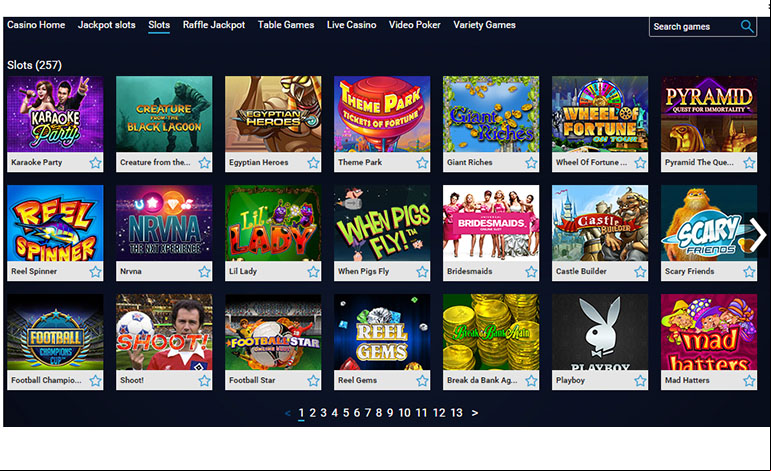Favorite Pyramid The Quest star icon
The image size is (771, 471).
point(749,163)
